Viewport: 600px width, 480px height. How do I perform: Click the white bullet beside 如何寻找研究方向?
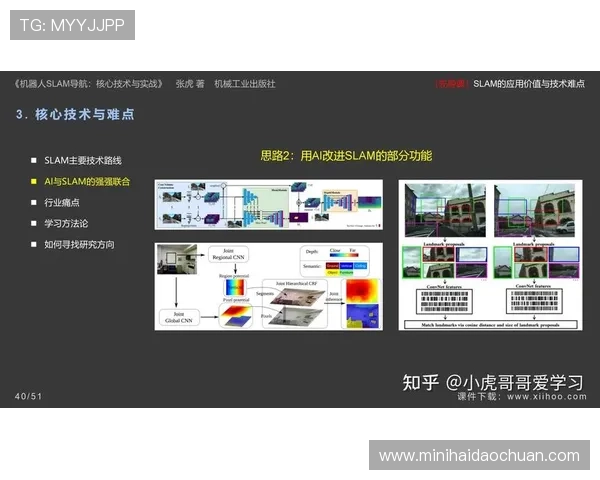[34, 245]
